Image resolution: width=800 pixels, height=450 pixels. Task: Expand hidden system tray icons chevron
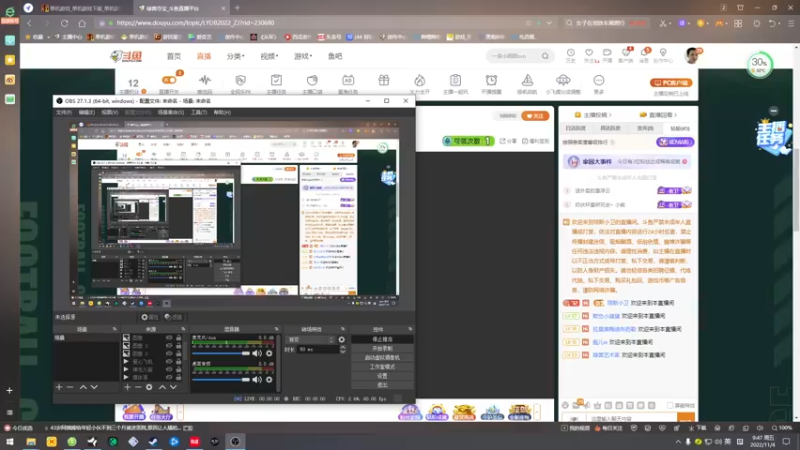click(678, 442)
